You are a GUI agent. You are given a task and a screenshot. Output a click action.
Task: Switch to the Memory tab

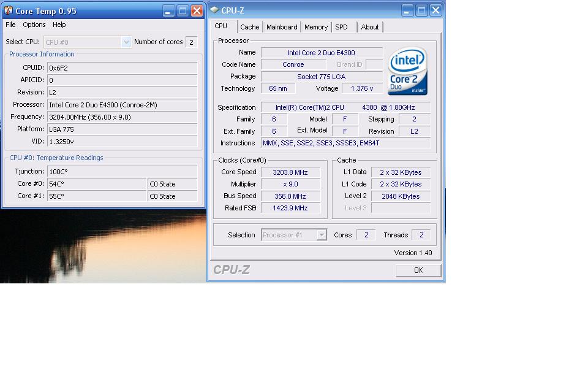pyautogui.click(x=316, y=27)
